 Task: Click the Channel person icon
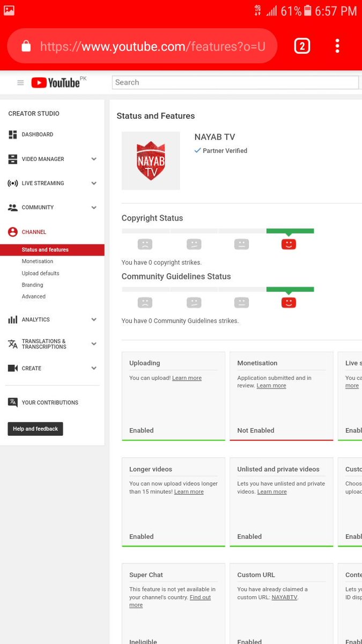coord(13,232)
